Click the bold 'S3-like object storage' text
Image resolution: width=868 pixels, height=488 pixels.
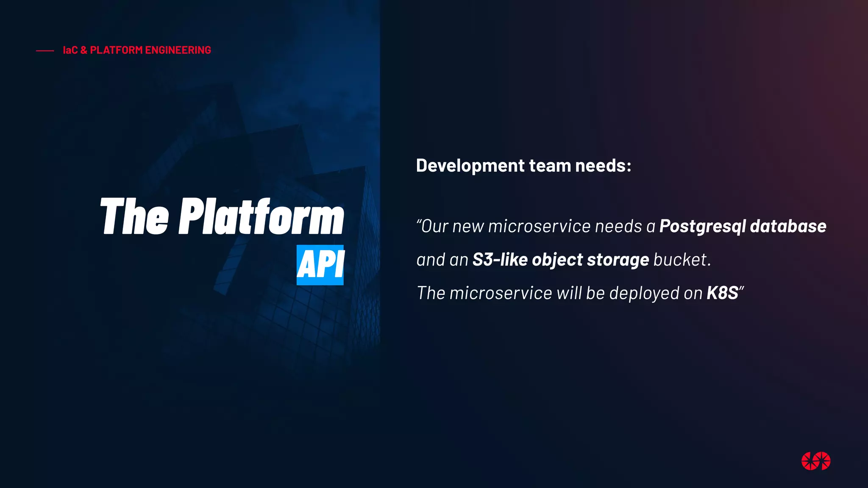pos(560,260)
